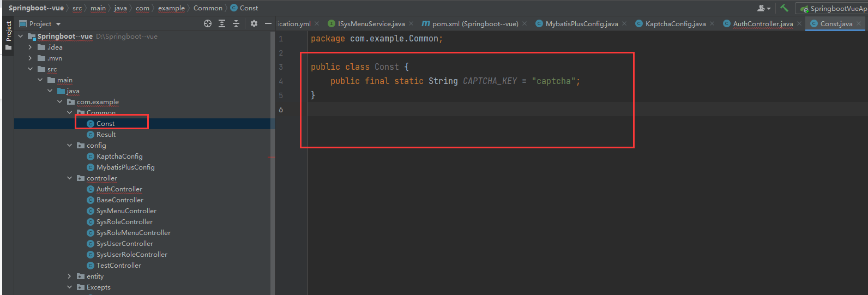Click Common in breadcrumb bar
Image resolution: width=868 pixels, height=295 pixels.
click(208, 8)
